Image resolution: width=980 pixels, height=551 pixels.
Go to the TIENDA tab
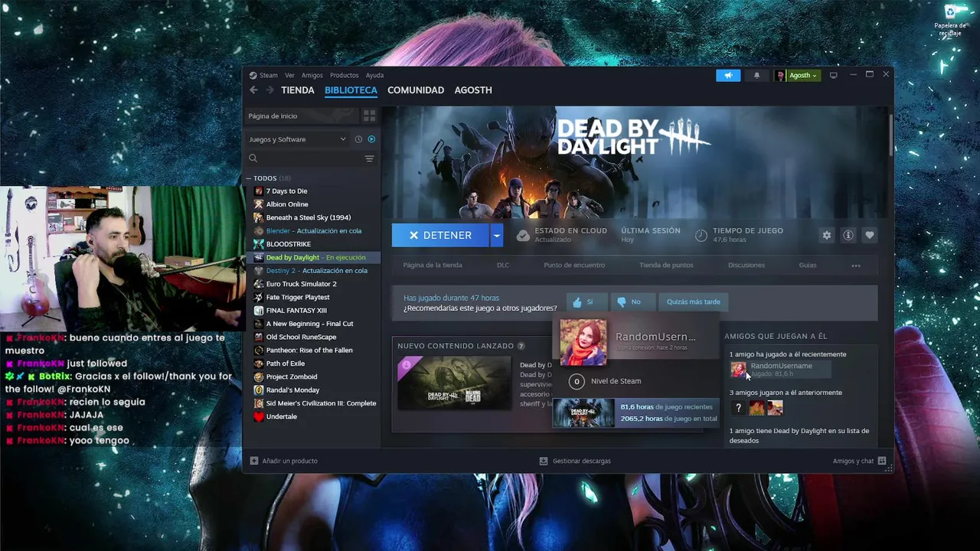pos(297,90)
